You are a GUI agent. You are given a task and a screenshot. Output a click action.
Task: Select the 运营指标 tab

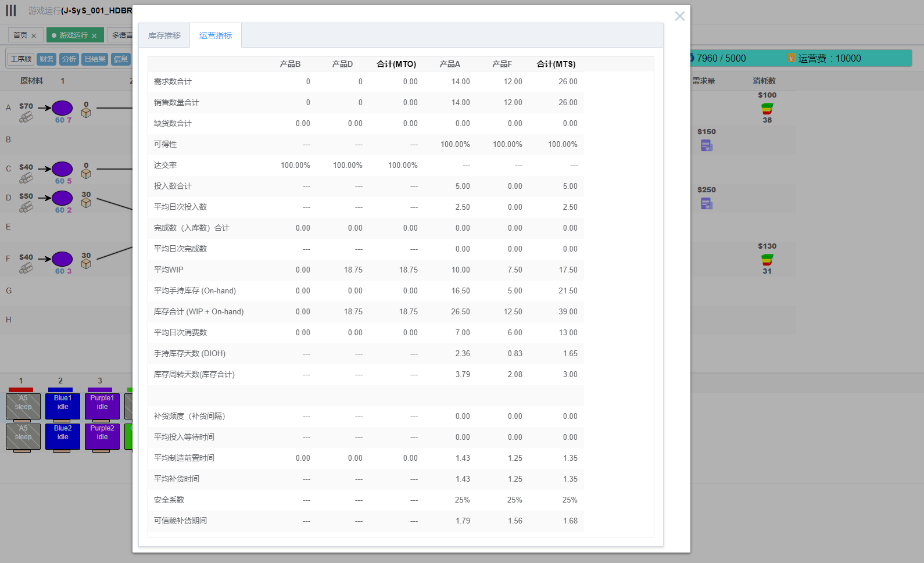click(x=216, y=35)
